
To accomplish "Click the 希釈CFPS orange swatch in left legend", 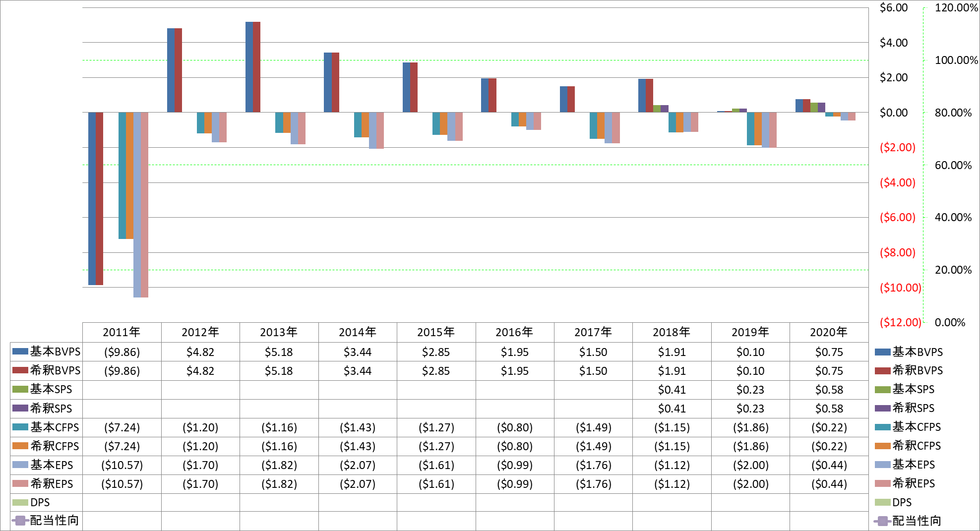I will point(20,446).
